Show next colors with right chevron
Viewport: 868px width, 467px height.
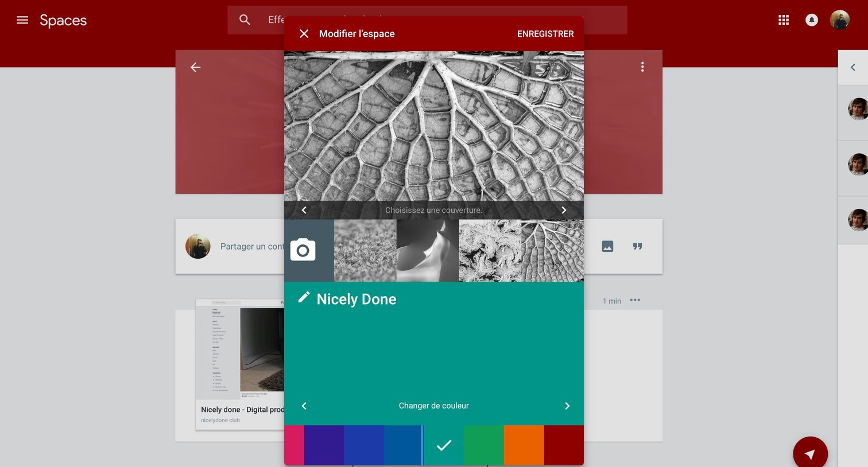tap(567, 406)
